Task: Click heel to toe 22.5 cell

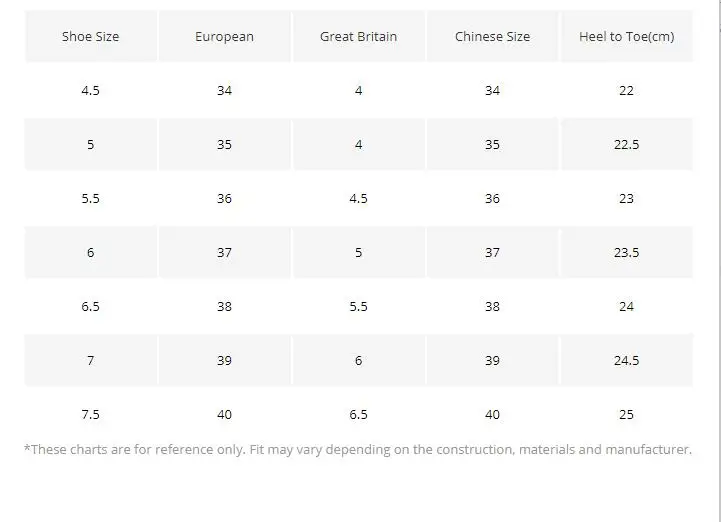Action: (627, 144)
